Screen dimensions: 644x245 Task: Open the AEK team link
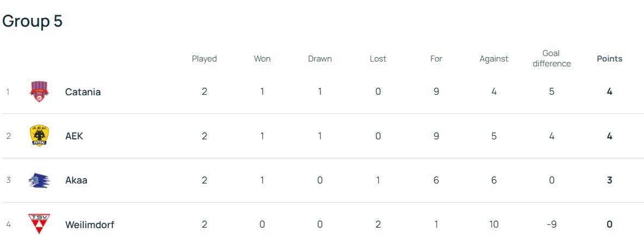pos(74,136)
